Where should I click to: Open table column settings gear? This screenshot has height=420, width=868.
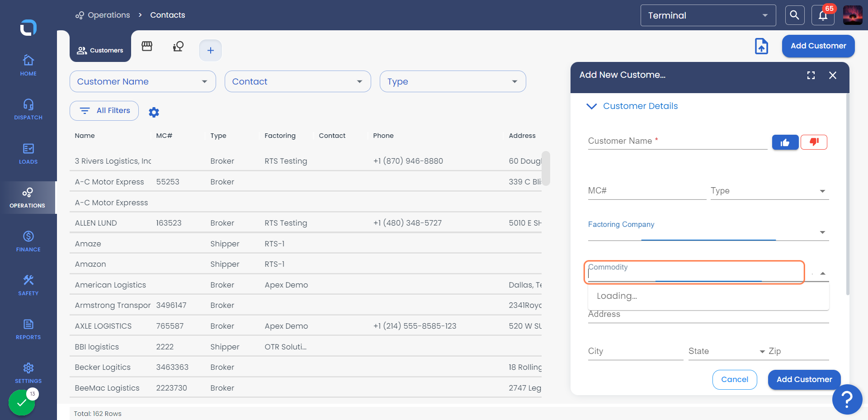(154, 112)
